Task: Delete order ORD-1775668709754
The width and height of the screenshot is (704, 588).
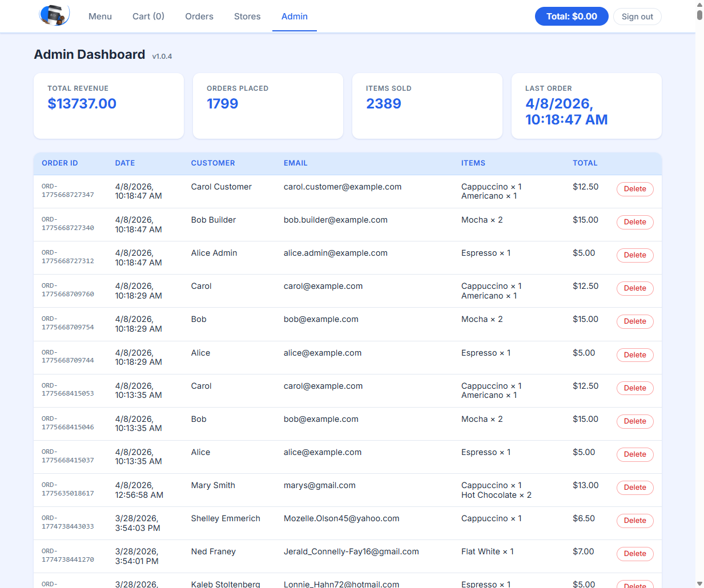Action: [x=635, y=321]
